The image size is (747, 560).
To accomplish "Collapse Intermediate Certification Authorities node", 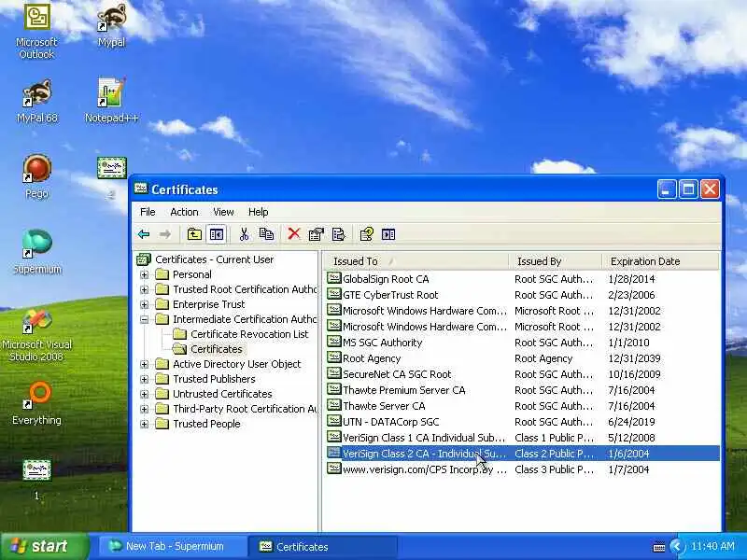I will [x=144, y=319].
